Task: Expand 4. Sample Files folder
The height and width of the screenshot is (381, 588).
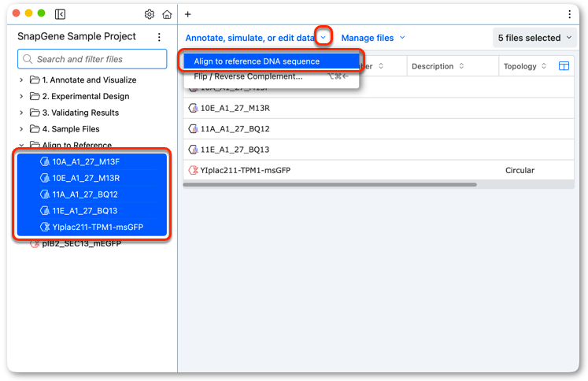Action: click(x=21, y=129)
